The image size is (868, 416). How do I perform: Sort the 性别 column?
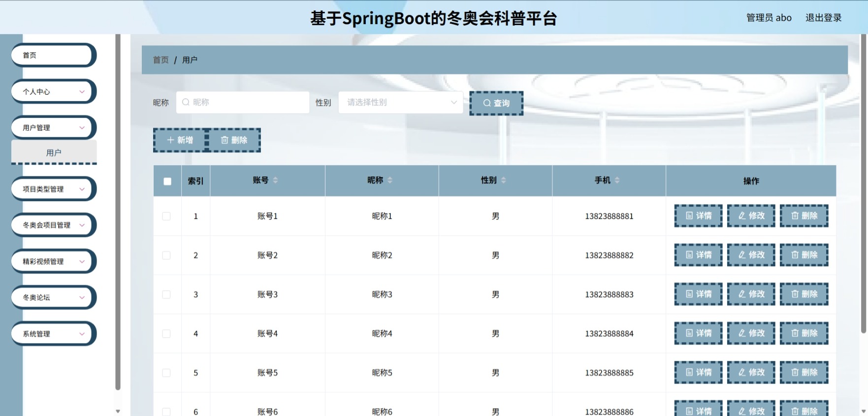[x=503, y=180]
